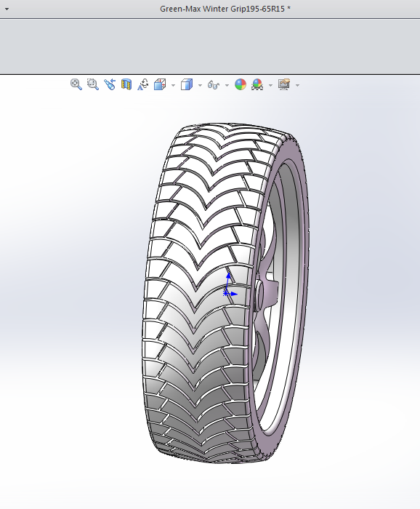Click the View Orientation cube icon
420x509 pixels.
[x=160, y=84]
